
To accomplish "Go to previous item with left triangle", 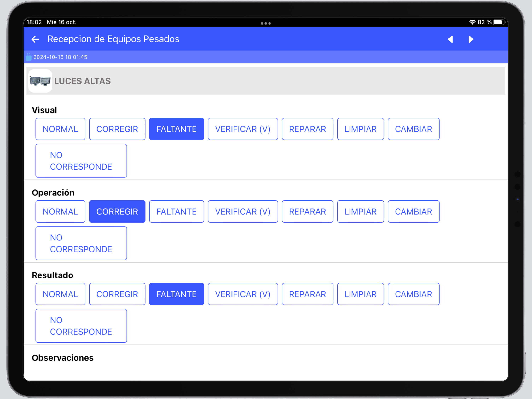I will click(450, 39).
